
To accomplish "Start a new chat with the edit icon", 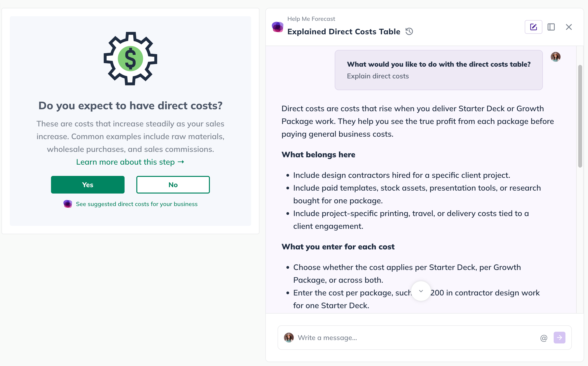I will [533, 27].
